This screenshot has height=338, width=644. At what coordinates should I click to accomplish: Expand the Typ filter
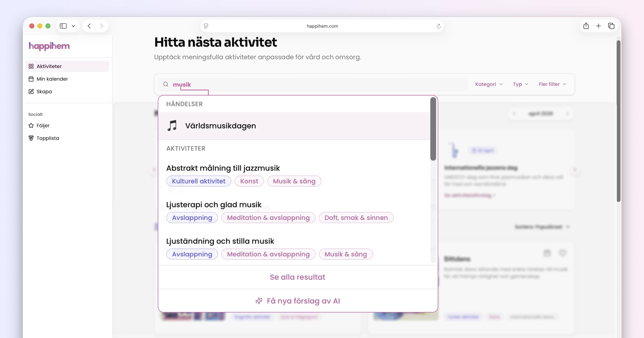[x=520, y=84]
